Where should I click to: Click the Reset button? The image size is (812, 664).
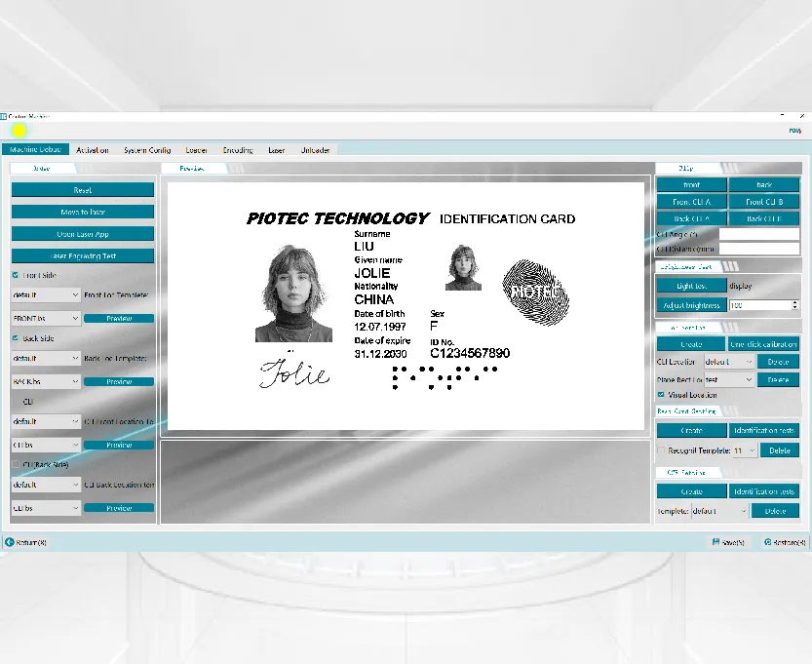point(83,190)
